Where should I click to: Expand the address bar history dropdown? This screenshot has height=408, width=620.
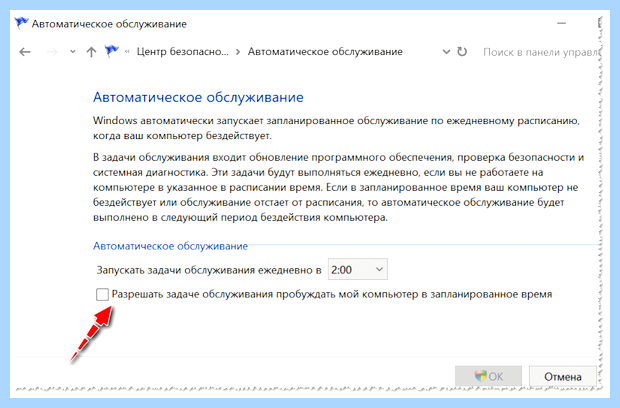446,52
